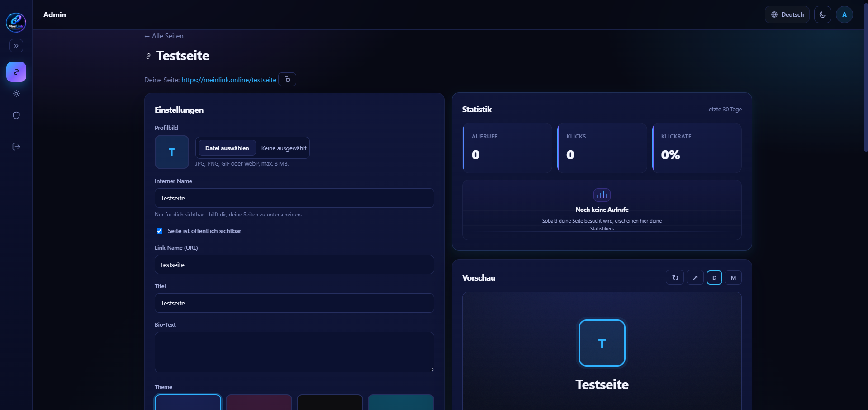This screenshot has width=868, height=410.
Task: Click the logout icon in sidebar
Action: point(16,147)
